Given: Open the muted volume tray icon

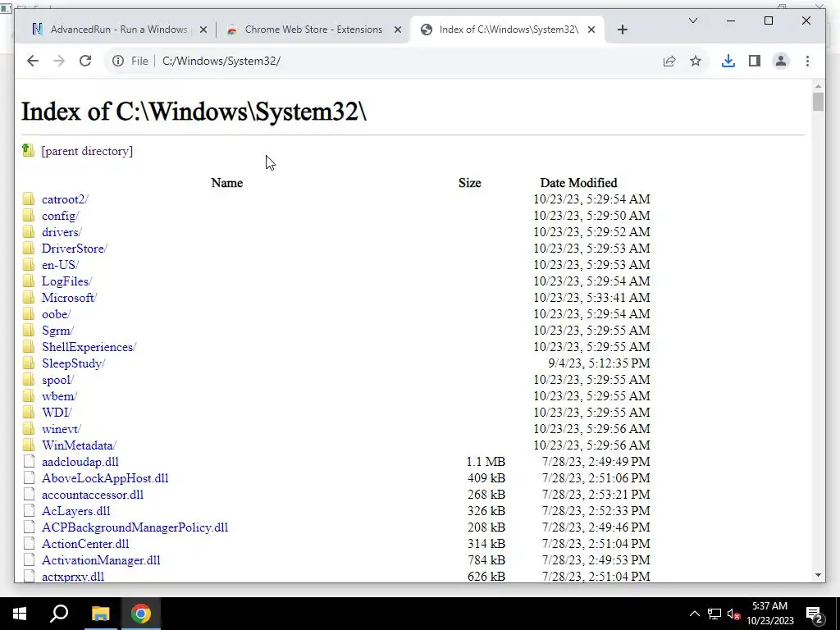Looking at the screenshot, I should pyautogui.click(x=733, y=614).
